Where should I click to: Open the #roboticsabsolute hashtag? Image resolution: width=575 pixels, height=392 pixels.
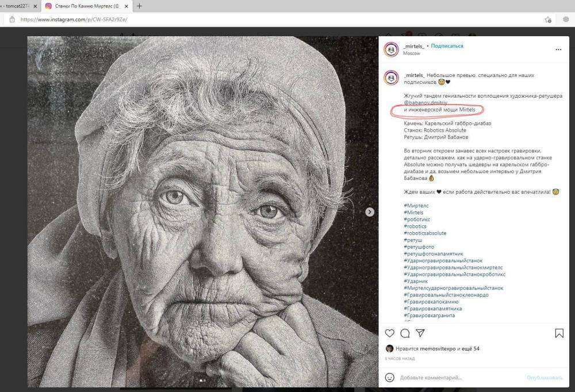[425, 233]
